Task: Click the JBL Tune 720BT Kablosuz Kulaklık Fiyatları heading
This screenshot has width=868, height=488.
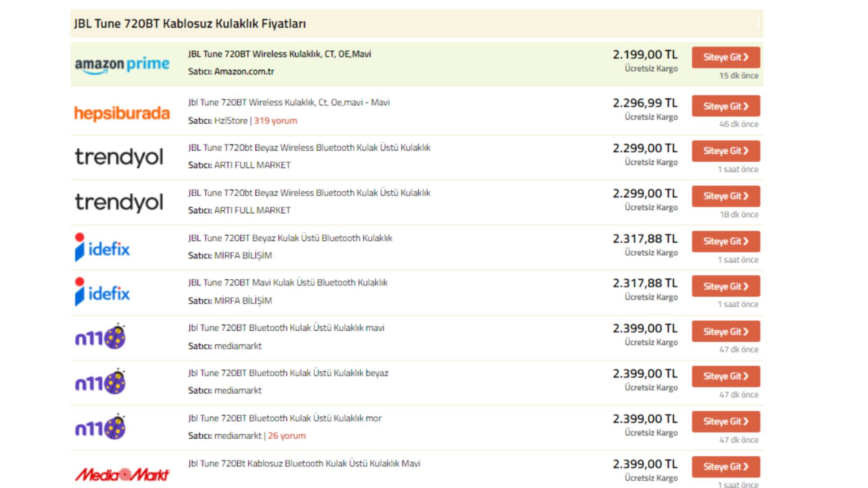Action: point(190,23)
